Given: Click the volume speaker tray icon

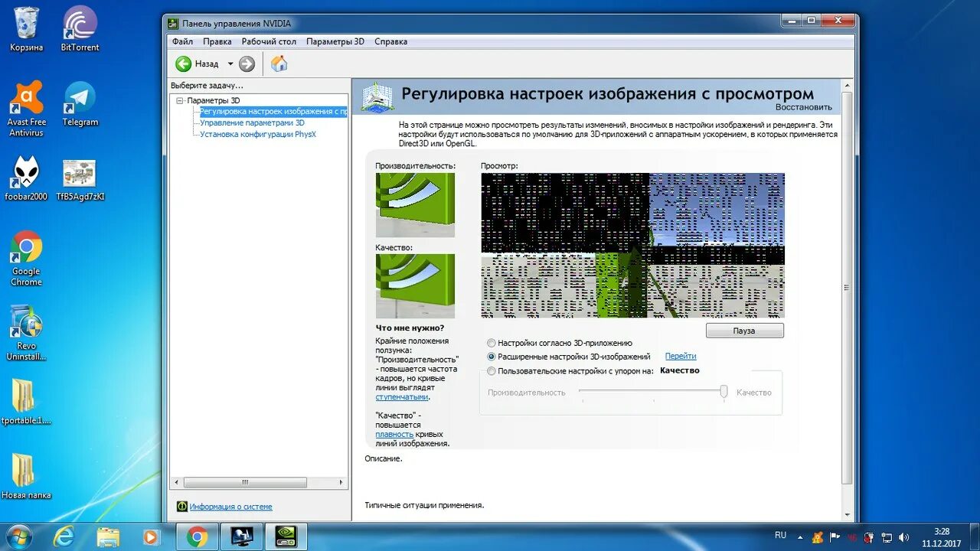Looking at the screenshot, I should [x=903, y=537].
